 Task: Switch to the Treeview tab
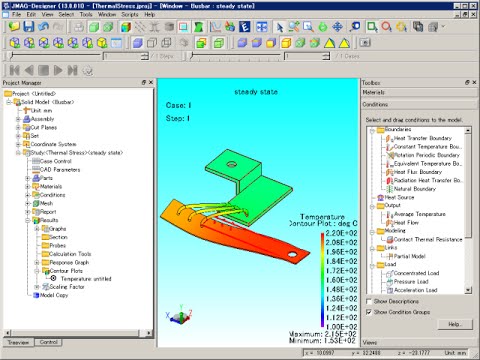point(18,342)
